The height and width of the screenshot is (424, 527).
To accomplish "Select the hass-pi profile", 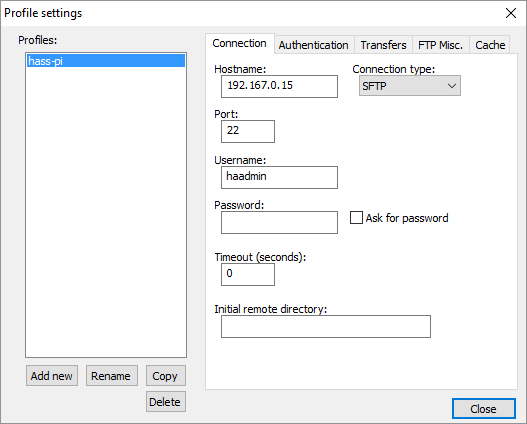I will pyautogui.click(x=106, y=61).
